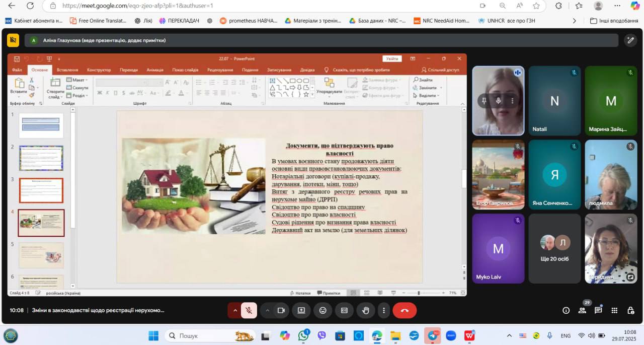
Task: Open the ПЕРЕКЛАДАЧ bookmark
Action: [x=179, y=21]
